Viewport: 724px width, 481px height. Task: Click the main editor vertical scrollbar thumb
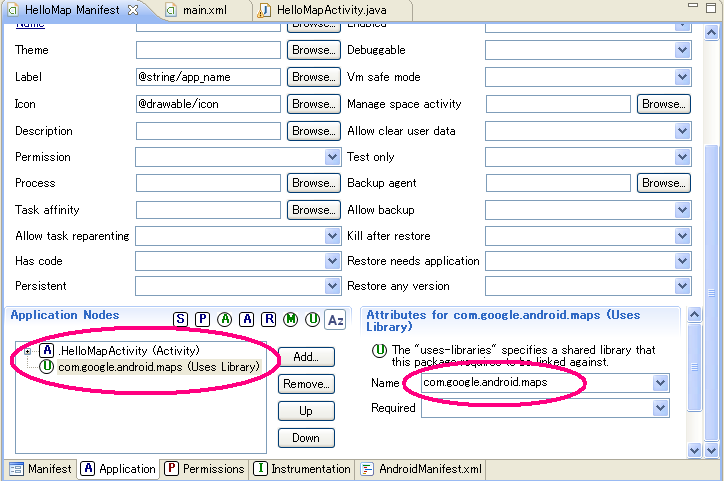711,293
